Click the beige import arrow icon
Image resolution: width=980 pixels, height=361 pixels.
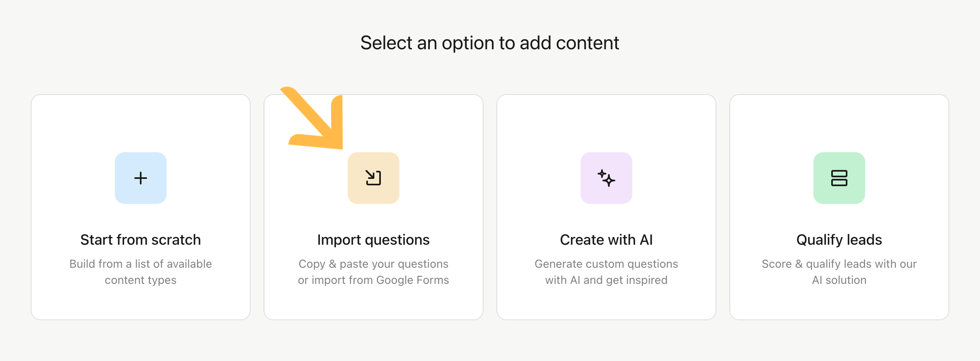coord(374,178)
